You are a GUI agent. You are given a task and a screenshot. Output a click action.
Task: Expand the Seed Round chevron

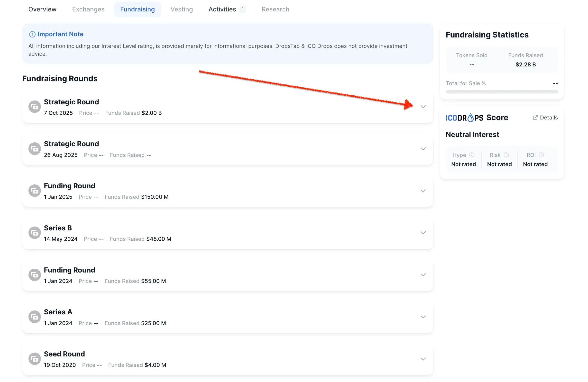[423, 359]
